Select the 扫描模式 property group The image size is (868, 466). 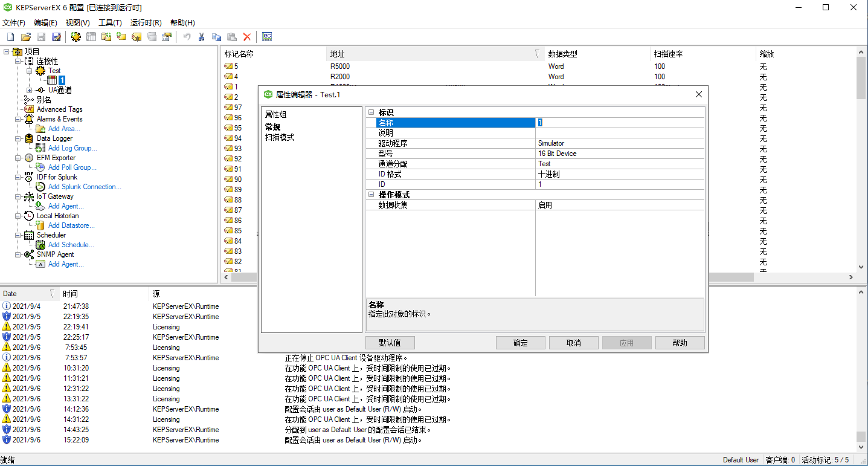[x=280, y=138]
